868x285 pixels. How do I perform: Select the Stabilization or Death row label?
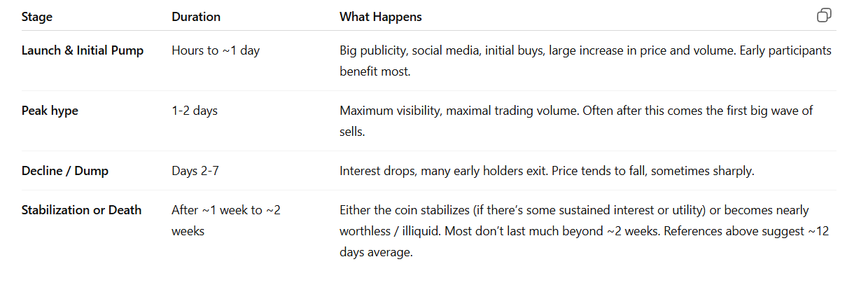click(x=81, y=210)
